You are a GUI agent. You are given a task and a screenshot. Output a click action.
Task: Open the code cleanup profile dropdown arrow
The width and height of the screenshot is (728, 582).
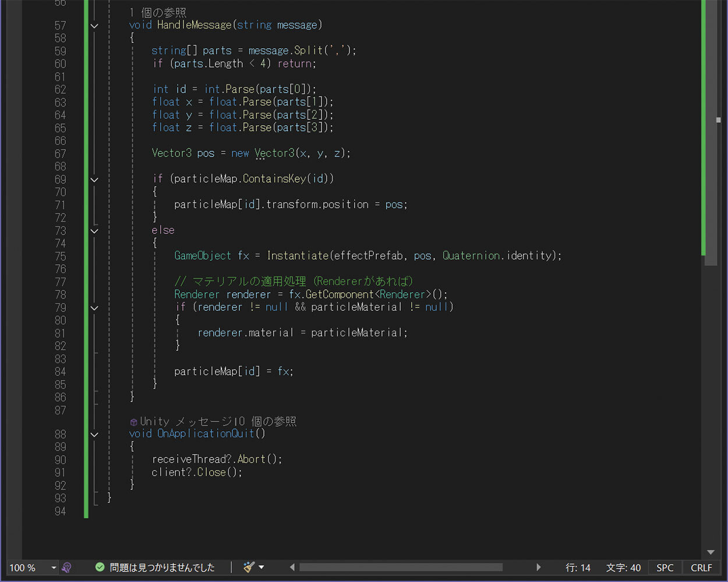tap(261, 567)
